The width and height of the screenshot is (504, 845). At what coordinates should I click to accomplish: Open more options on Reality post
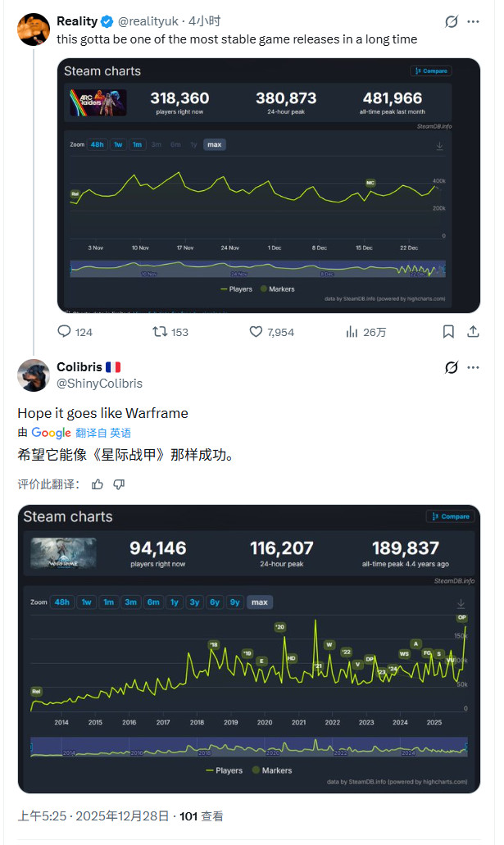pyautogui.click(x=474, y=22)
